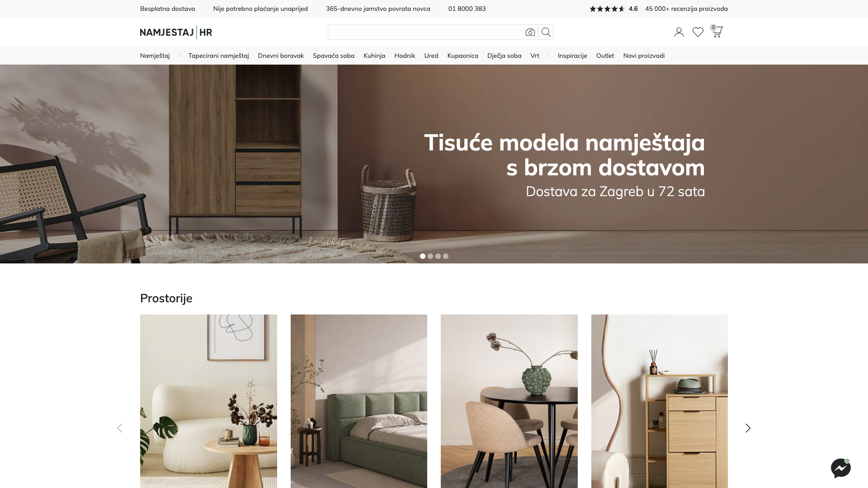
Task: Click the 45 000+ recenzija proizvoda link
Action: pyautogui.click(x=686, y=9)
